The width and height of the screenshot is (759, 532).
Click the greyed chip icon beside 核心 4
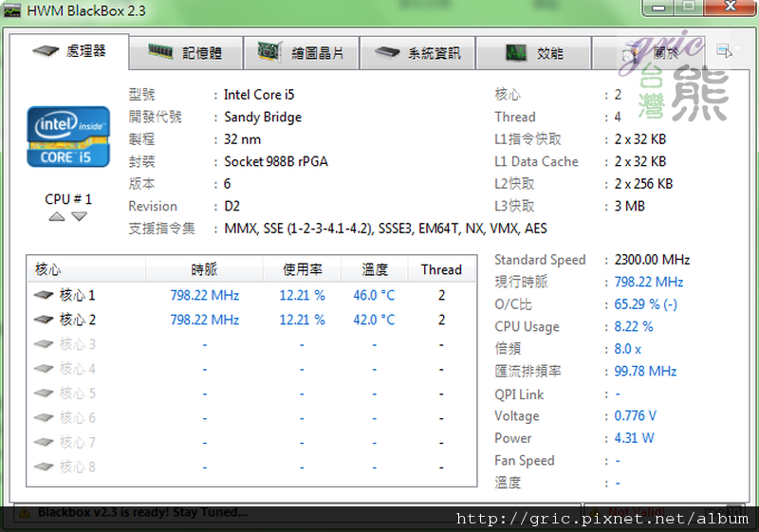pos(44,369)
